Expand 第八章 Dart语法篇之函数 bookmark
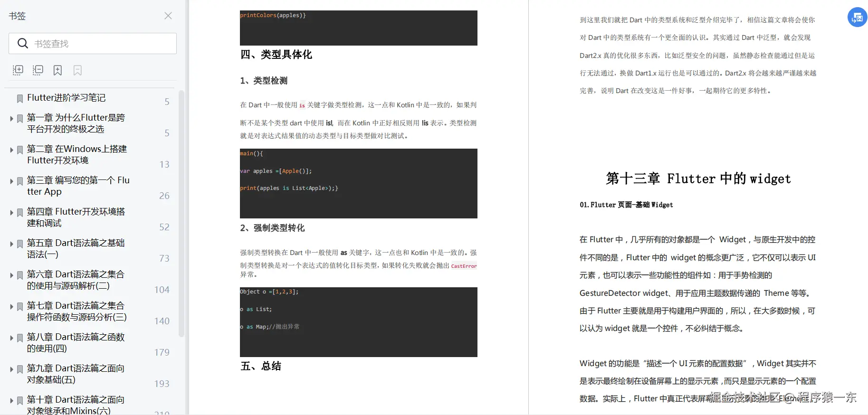Viewport: 868px width, 415px height. pyautogui.click(x=11, y=338)
